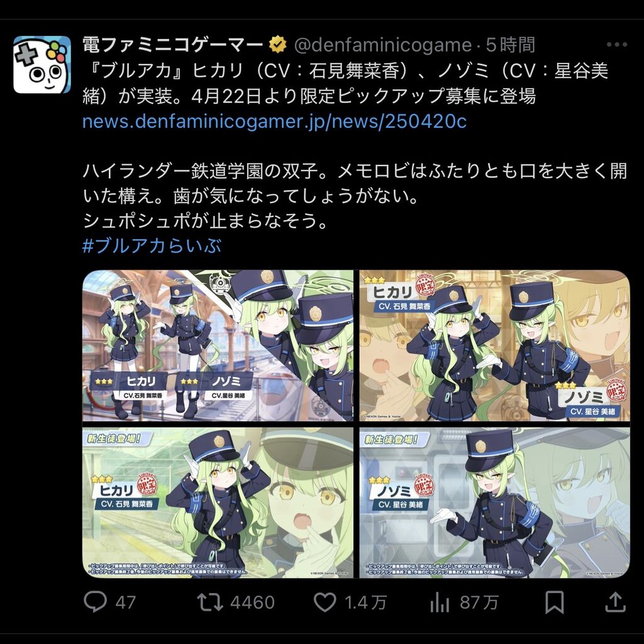Tap the repost icon showing 4460
This screenshot has height=644, width=644.
pyautogui.click(x=210, y=602)
